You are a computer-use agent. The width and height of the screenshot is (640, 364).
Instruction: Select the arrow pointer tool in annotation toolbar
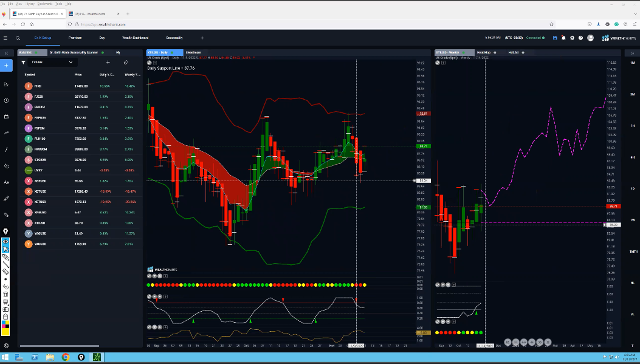click(x=5, y=249)
